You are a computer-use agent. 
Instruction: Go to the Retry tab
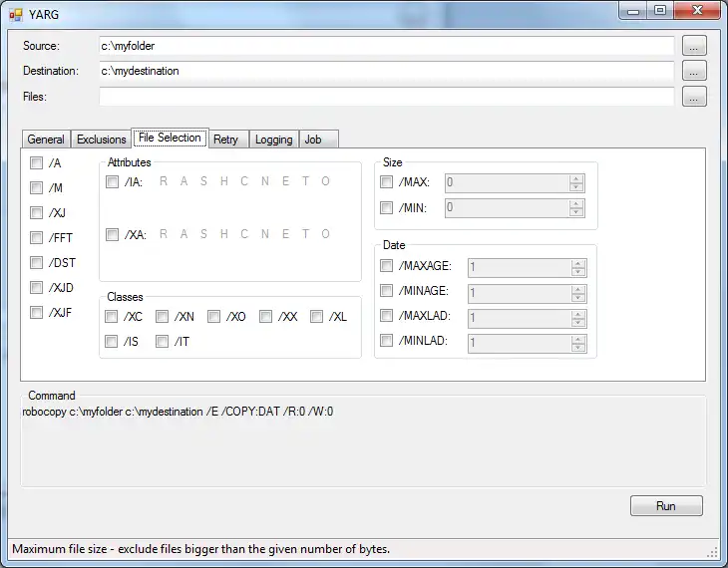tap(228, 140)
